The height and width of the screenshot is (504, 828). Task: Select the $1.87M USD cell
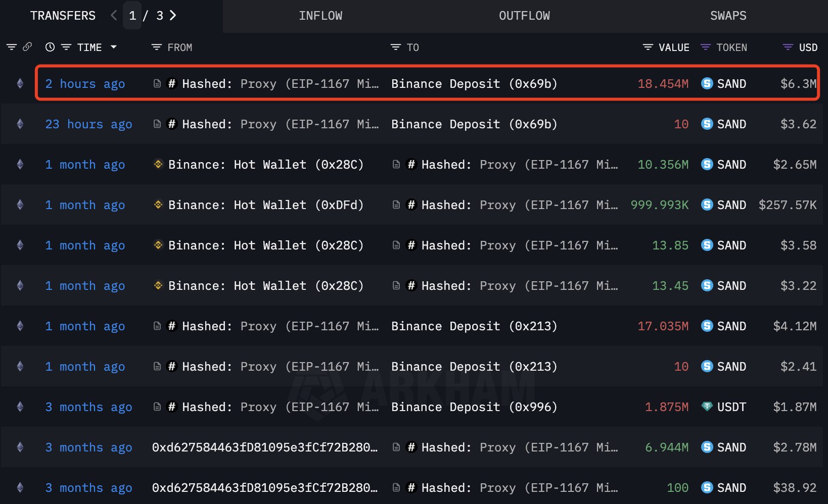[x=795, y=407]
